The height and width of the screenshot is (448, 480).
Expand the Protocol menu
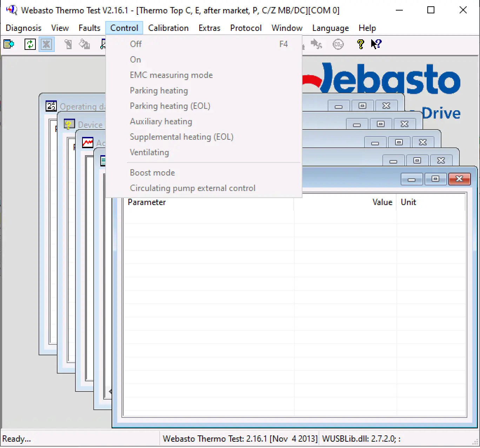pos(246,28)
